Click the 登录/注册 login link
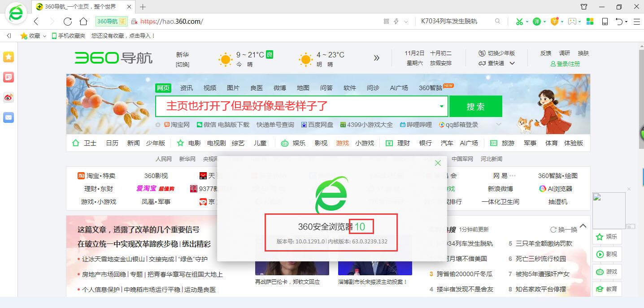This screenshot has width=644, height=308. click(x=565, y=64)
